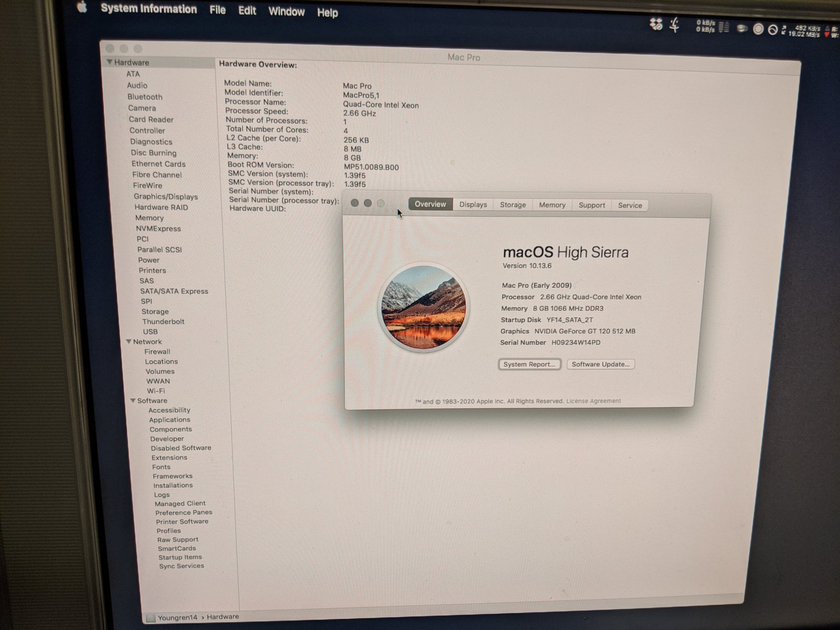Select Sync Services under Software
The width and height of the screenshot is (840, 630).
click(181, 566)
